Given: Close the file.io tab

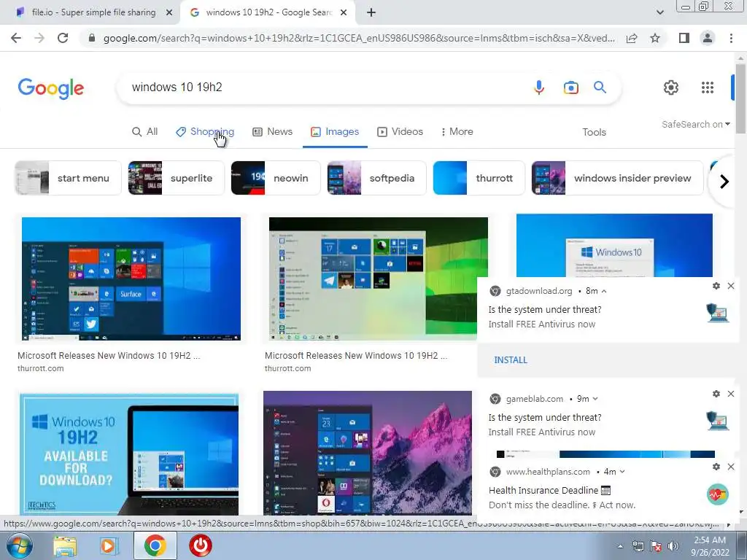Looking at the screenshot, I should (x=169, y=13).
